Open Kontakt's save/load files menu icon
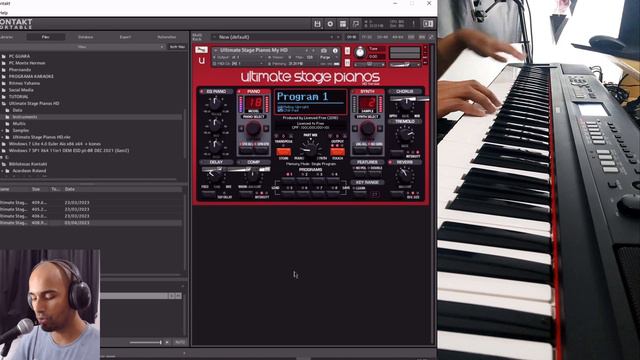 (317, 24)
